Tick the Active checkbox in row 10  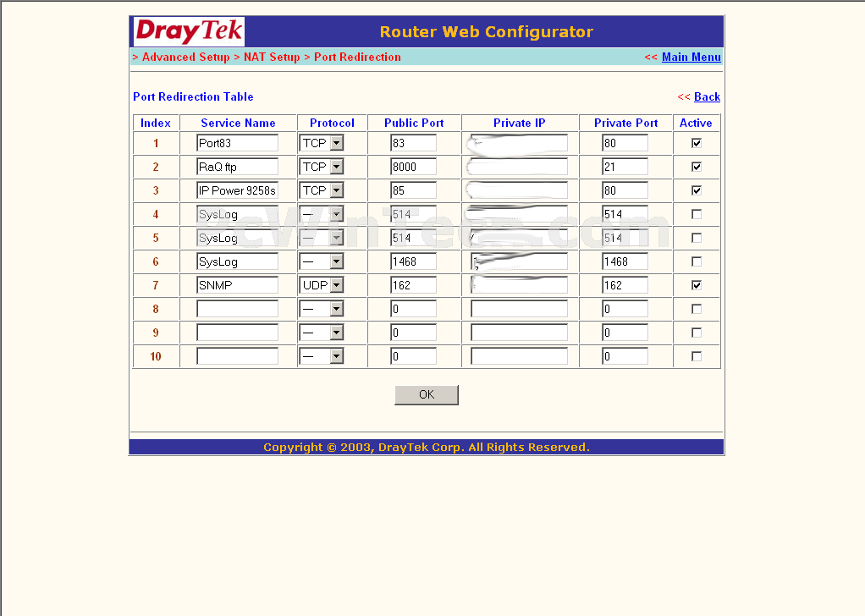point(697,356)
